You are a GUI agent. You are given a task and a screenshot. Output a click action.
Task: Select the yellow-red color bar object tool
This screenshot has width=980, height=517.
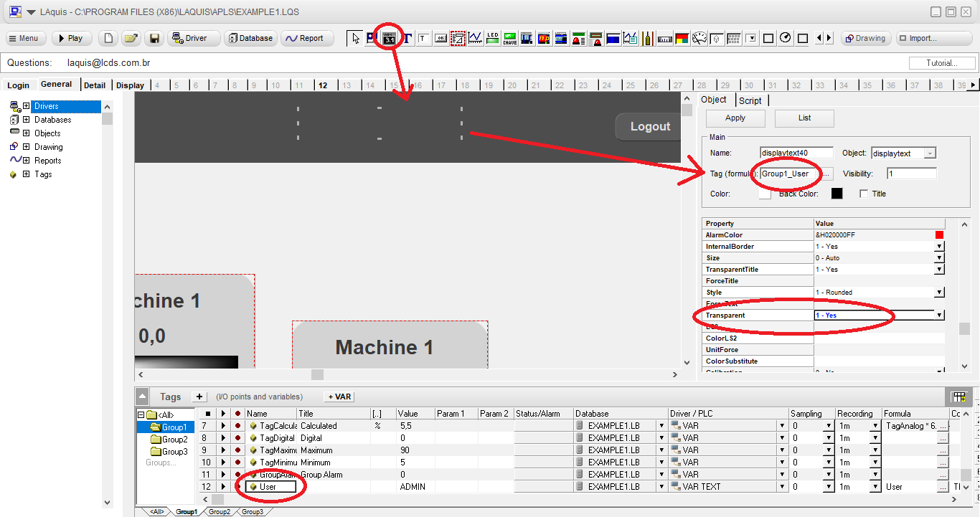pyautogui.click(x=682, y=38)
